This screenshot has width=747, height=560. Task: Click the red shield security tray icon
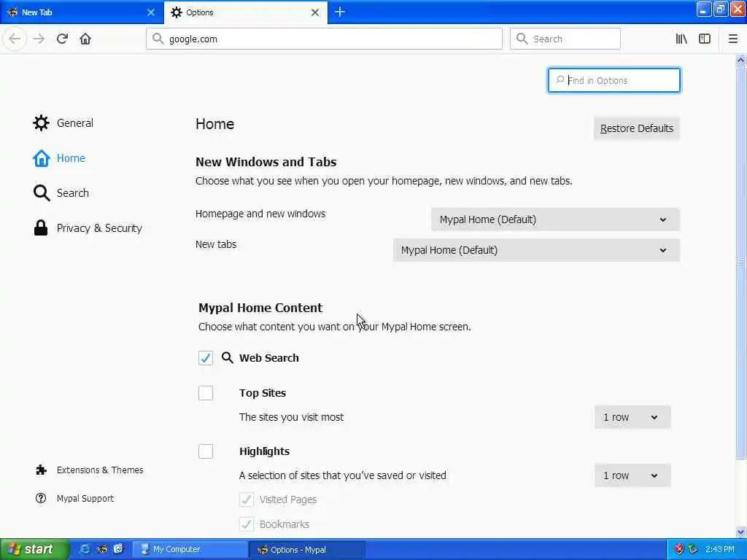679,549
